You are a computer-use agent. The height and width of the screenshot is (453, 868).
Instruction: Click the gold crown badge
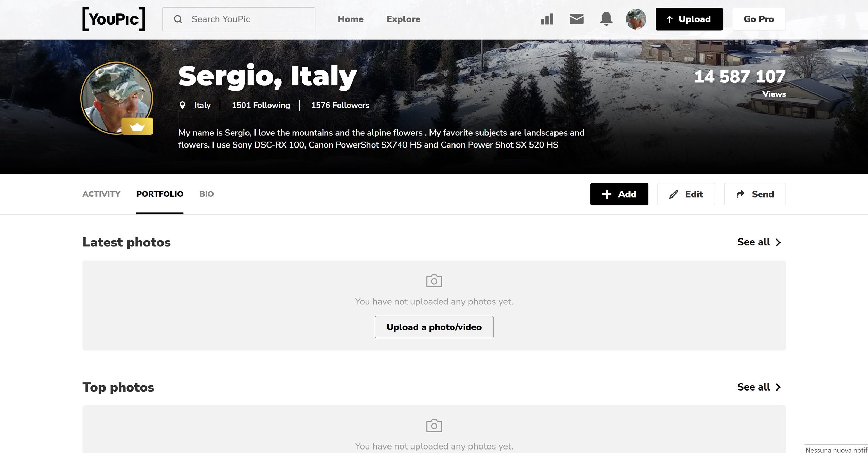[x=137, y=126]
